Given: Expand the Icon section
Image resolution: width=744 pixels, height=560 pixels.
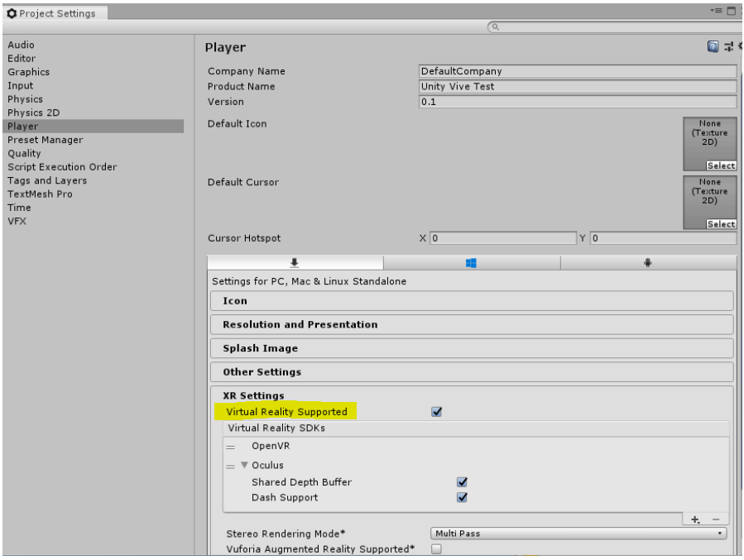Looking at the screenshot, I should (472, 301).
